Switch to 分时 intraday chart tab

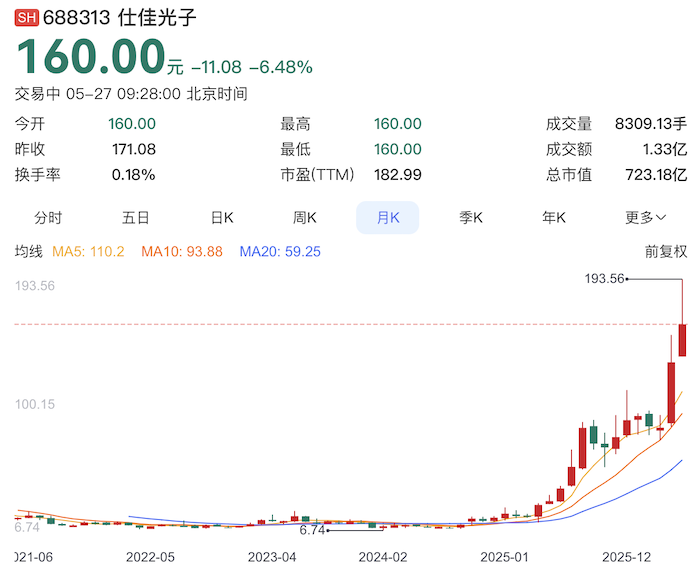[x=48, y=218]
